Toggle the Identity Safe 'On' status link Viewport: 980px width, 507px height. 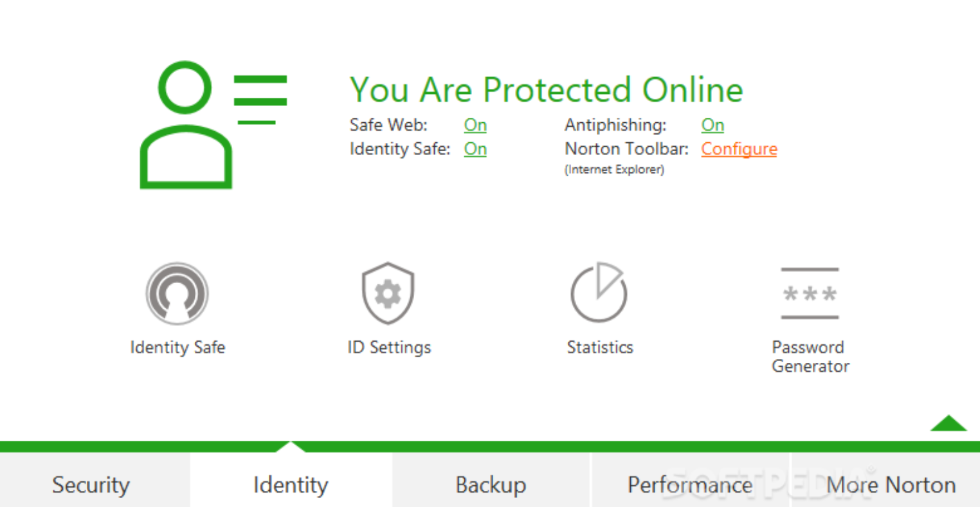475,149
